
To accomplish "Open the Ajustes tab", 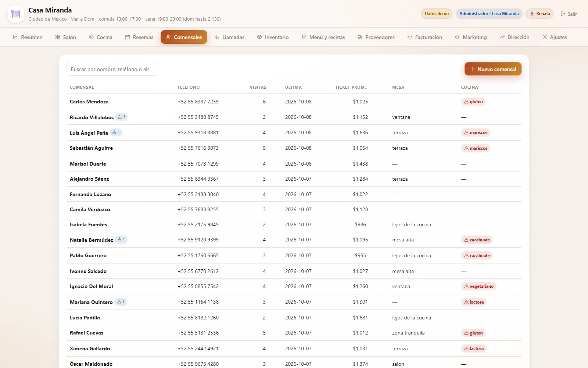I will point(555,37).
